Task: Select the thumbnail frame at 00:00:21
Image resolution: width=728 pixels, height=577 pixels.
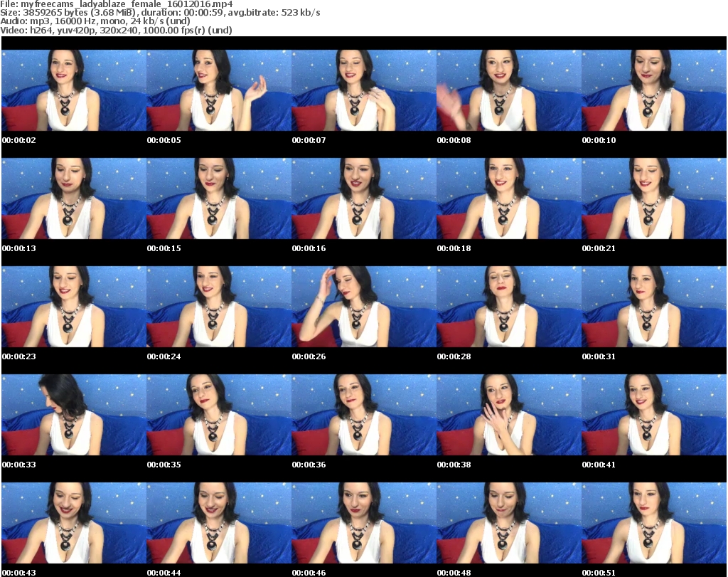Action: [x=654, y=198]
